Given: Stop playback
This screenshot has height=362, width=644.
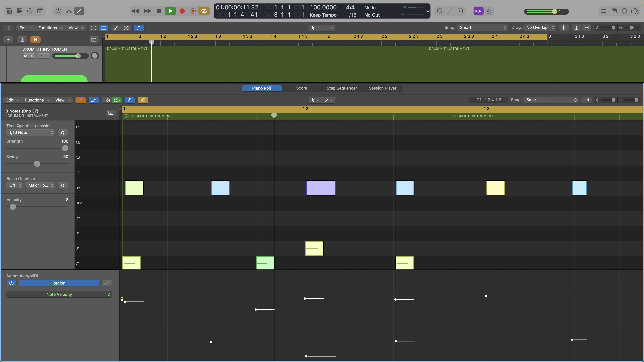Looking at the screenshot, I should (159, 11).
